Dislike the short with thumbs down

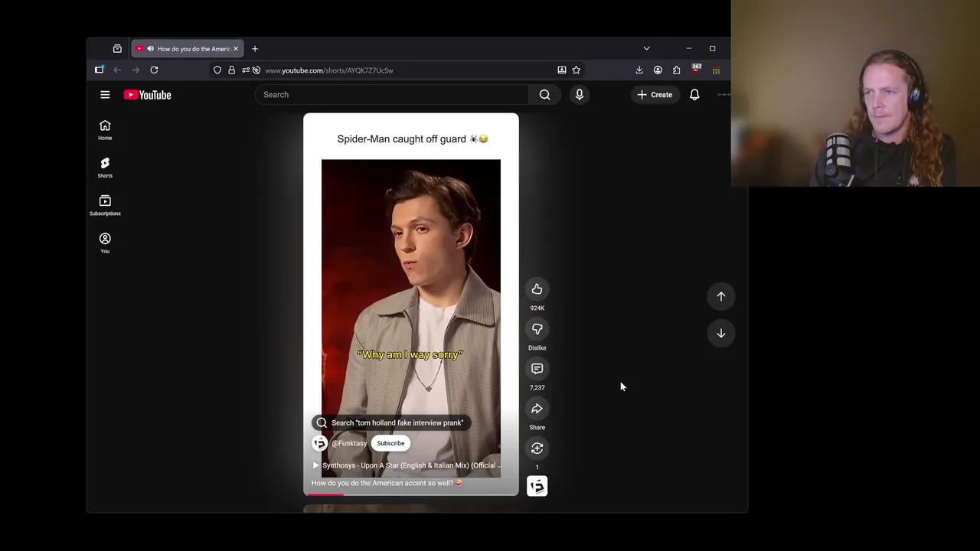(537, 329)
